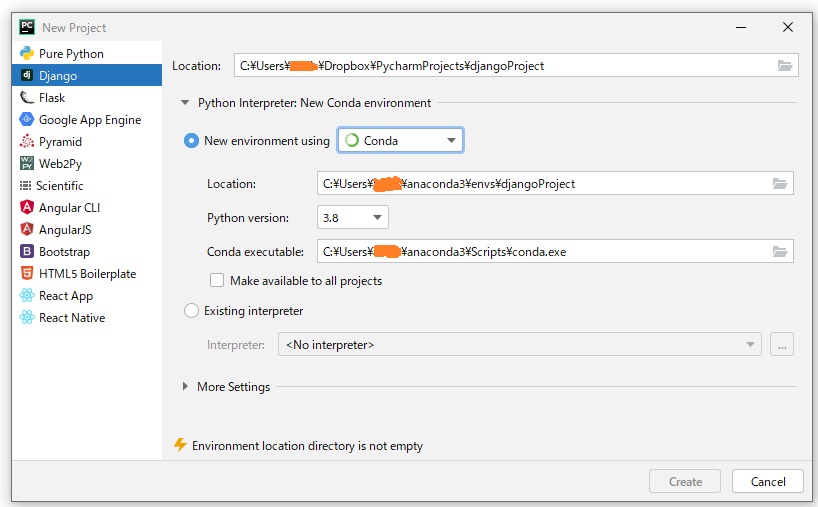Select the Angular CLI icon

(x=27, y=207)
